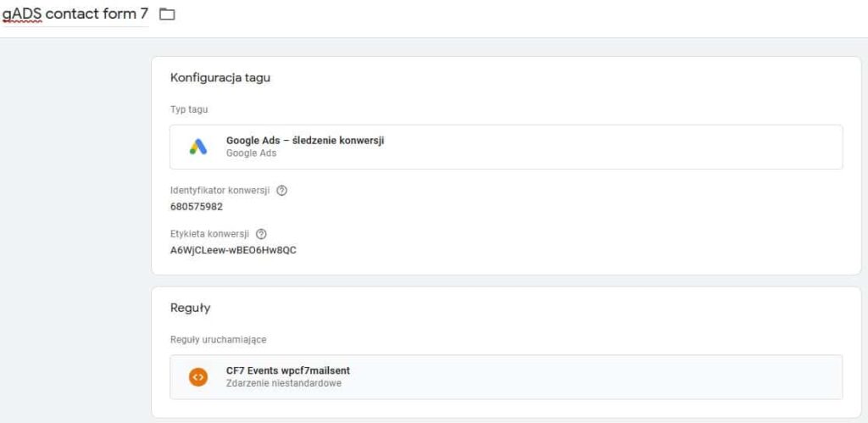The width and height of the screenshot is (868, 423).
Task: Click the conversion label value A6WjCLeew-wBEO6Hw8QC
Action: click(233, 250)
